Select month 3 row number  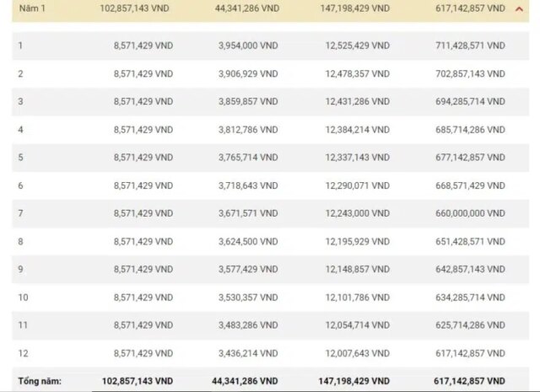[21, 102]
